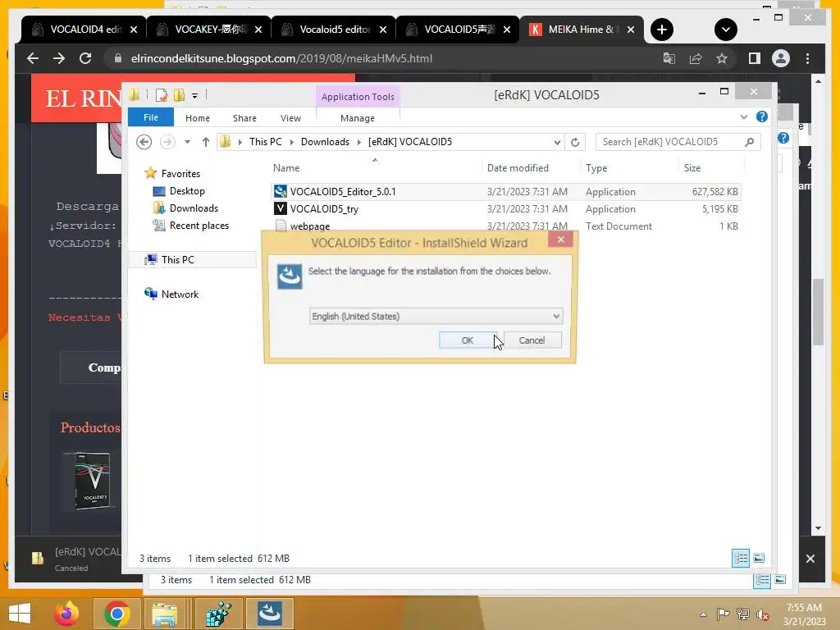Cancel the VOCALOID5 Editor installation dialog
The image size is (840, 630).
pyautogui.click(x=532, y=340)
